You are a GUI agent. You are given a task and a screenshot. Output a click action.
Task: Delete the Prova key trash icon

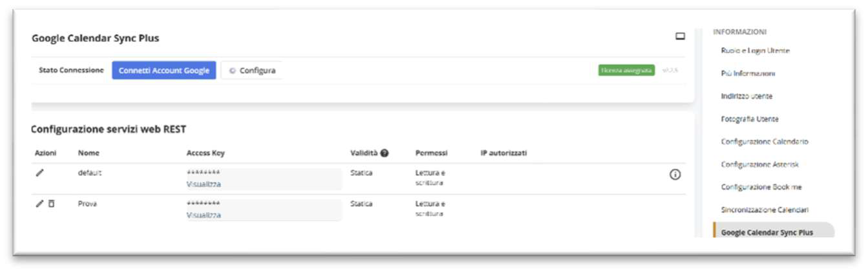tap(51, 204)
